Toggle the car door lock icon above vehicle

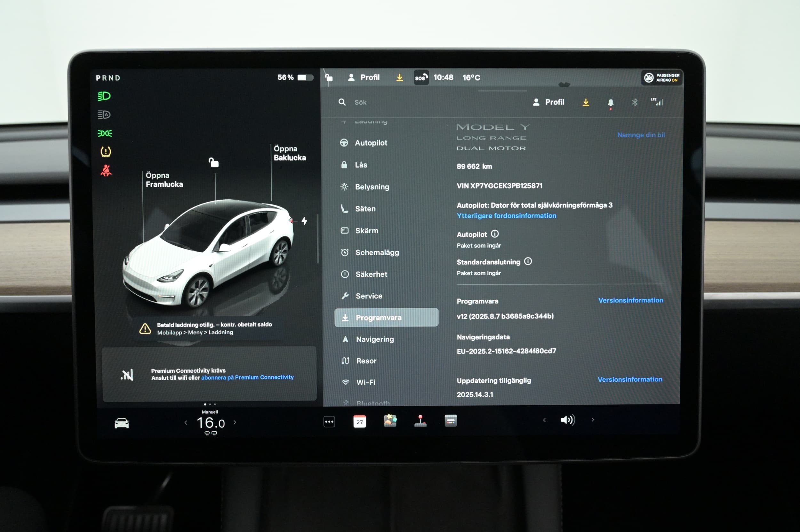213,163
